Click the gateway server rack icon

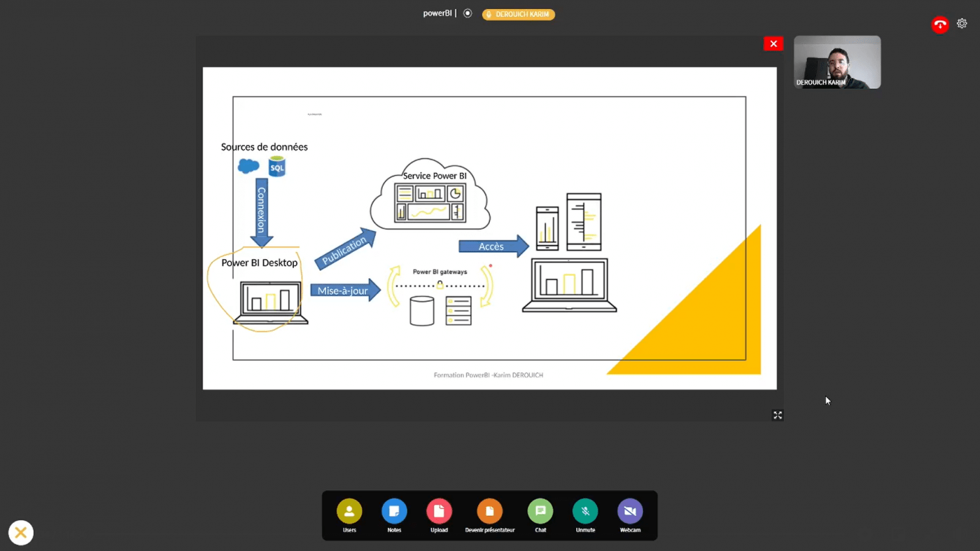tap(459, 311)
